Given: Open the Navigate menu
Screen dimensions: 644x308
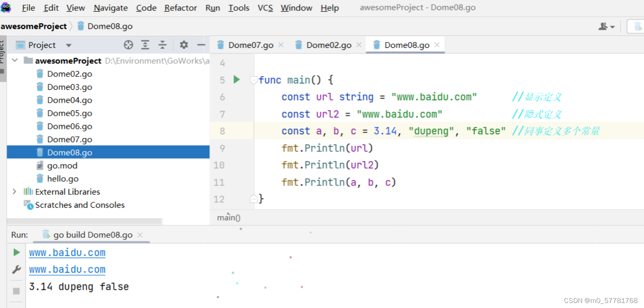Looking at the screenshot, I should [111, 8].
